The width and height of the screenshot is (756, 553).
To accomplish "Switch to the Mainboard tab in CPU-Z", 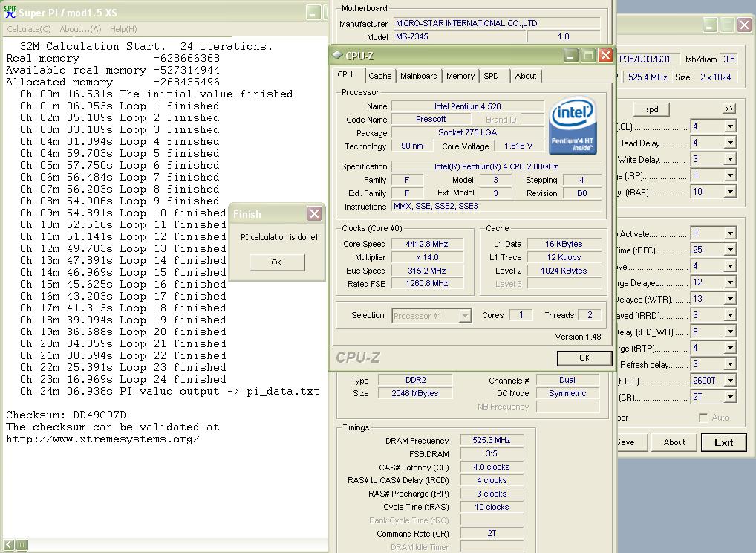I will [419, 76].
